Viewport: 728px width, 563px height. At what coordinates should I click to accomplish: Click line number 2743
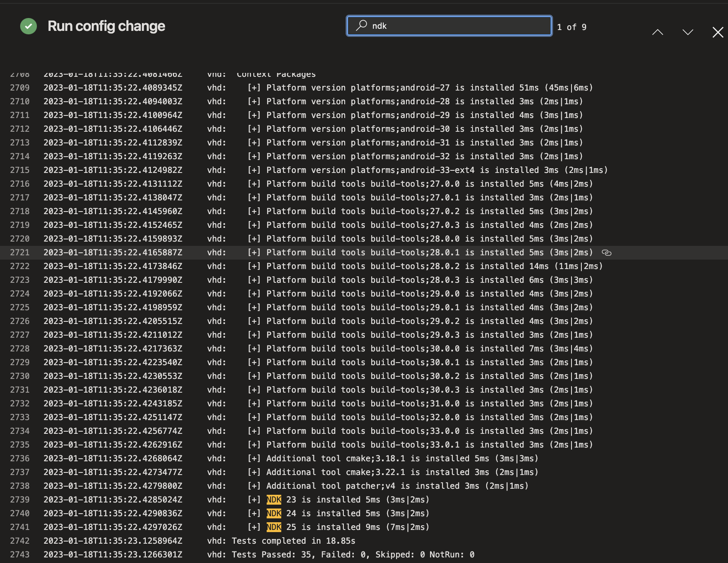pyautogui.click(x=20, y=554)
